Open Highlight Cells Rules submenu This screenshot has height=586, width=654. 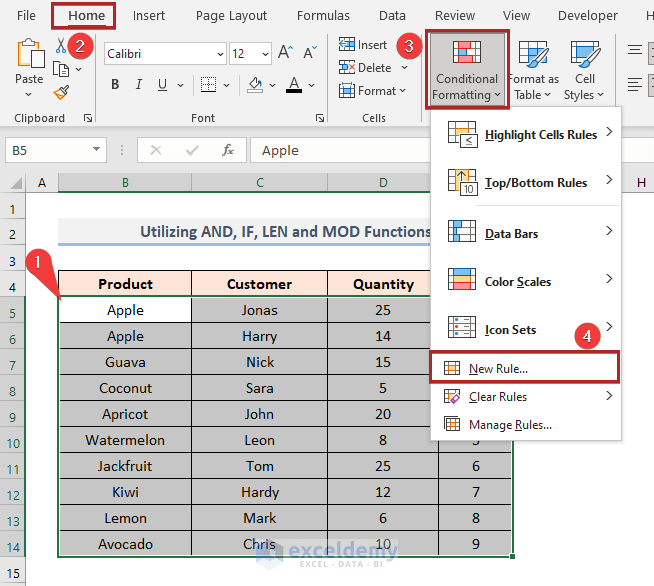526,134
